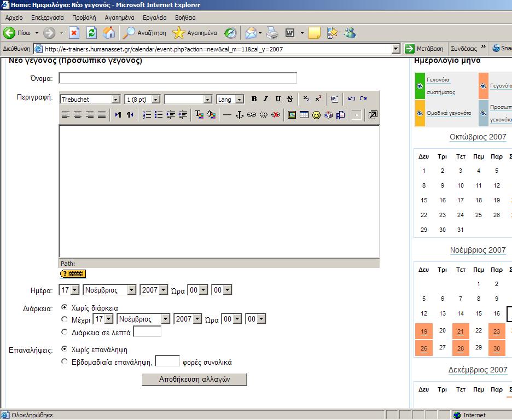Apply italic formatting in the editor

pyautogui.click(x=266, y=99)
